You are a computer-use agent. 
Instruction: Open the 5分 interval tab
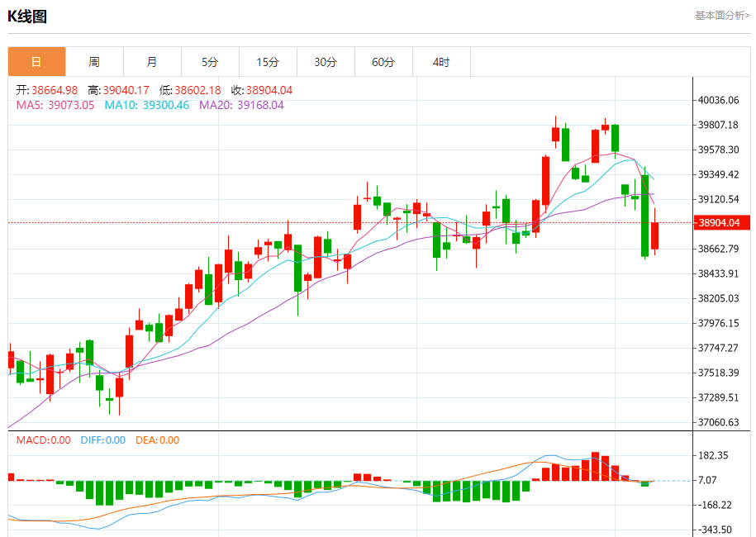tap(210, 62)
